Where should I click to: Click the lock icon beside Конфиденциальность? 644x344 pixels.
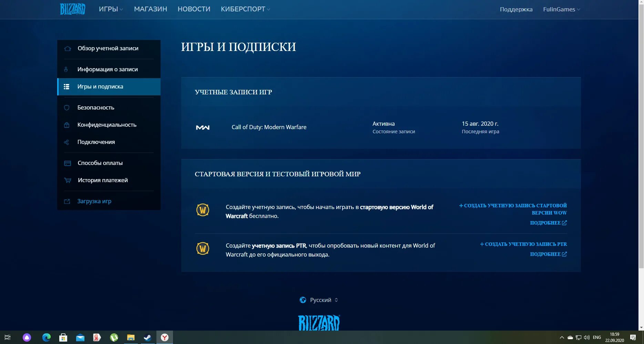67,125
